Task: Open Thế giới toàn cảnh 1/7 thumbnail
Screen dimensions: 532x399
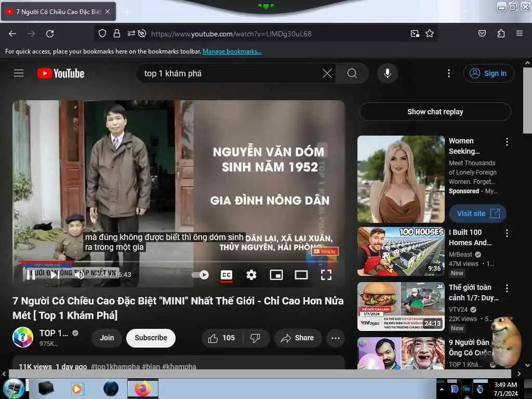Action: tap(401, 307)
